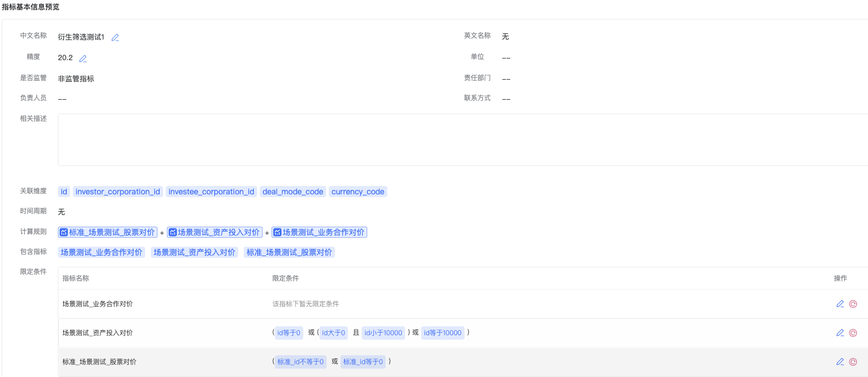The width and height of the screenshot is (868, 377).
Task: Click the 场景测试_业务合作对价 included-indicator tag
Action: [102, 252]
